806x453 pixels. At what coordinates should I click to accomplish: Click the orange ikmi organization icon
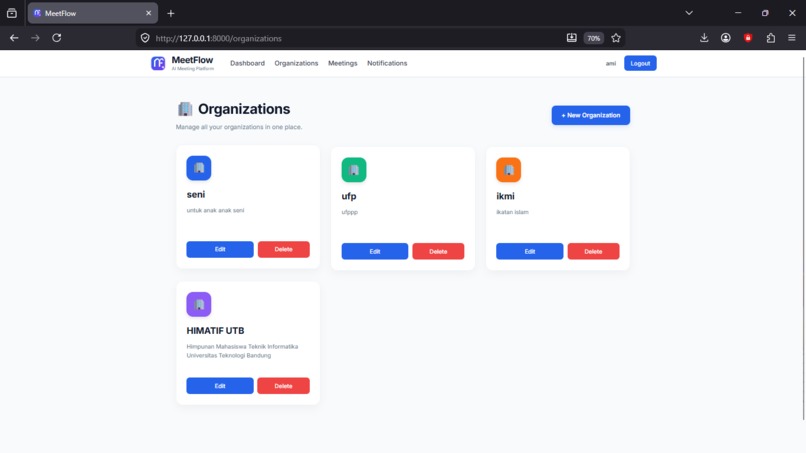pos(508,170)
